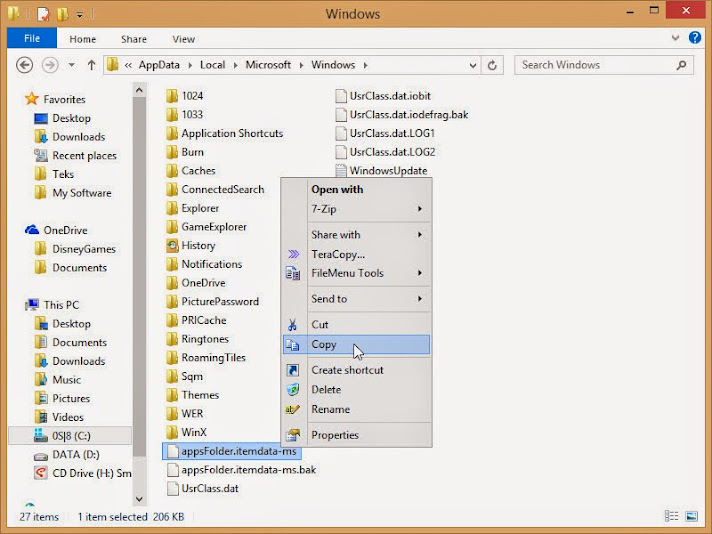This screenshot has width=712, height=534.
Task: Click the Forward navigation arrow
Action: tap(50, 65)
